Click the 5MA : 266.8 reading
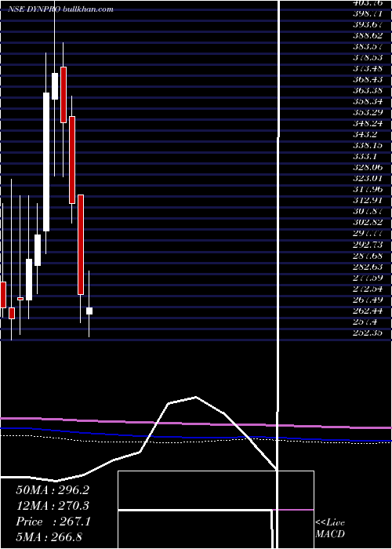 [49, 536]
